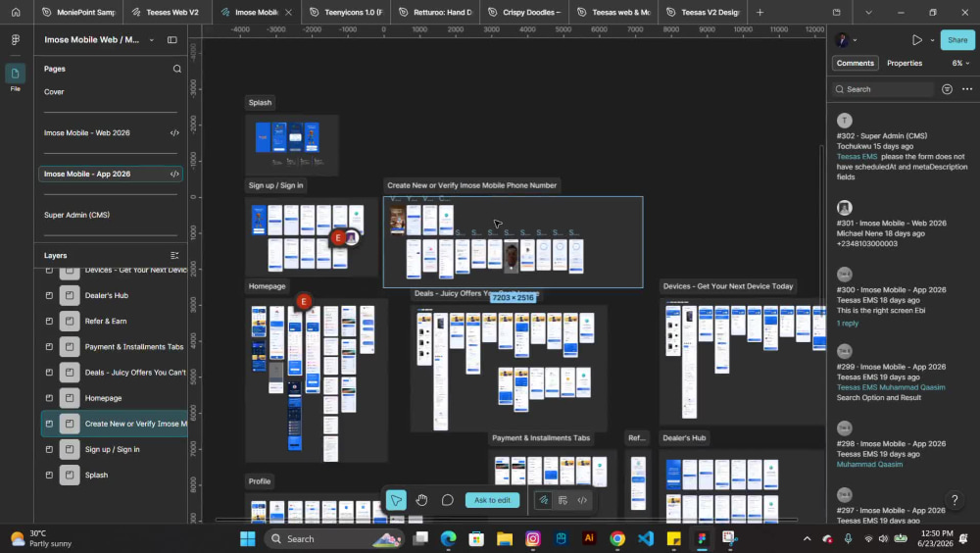Screen dimensions: 980x553
Task: Start the presentation with the play icon
Action: tap(916, 39)
